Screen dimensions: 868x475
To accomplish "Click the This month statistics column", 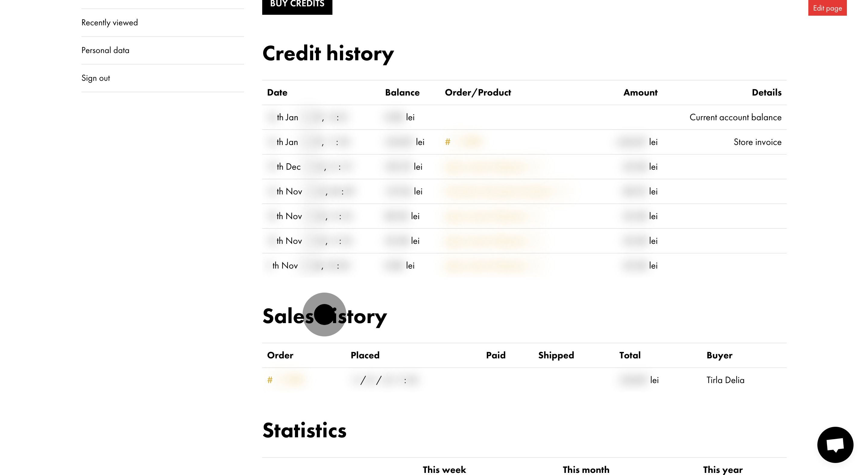I will [586, 469].
